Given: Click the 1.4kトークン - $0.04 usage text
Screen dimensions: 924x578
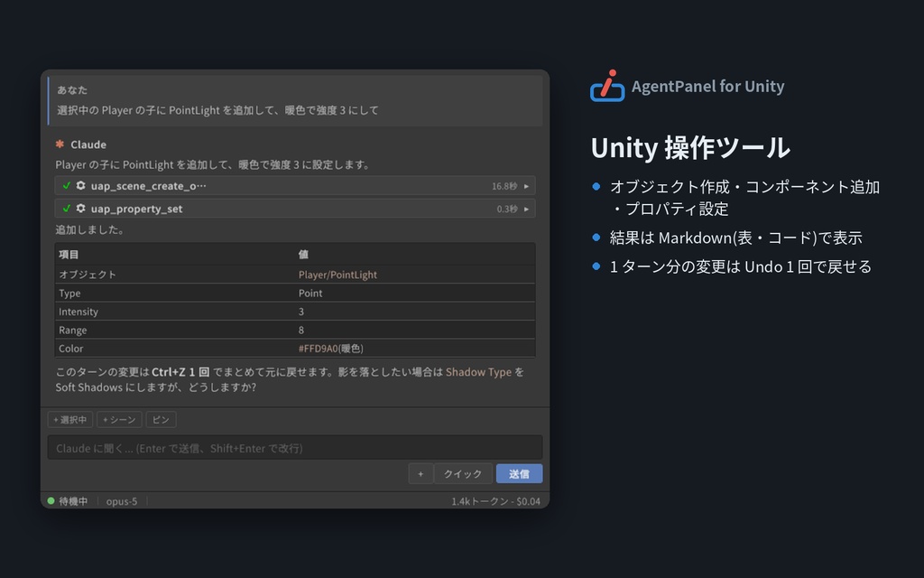Looking at the screenshot, I should coord(495,501).
